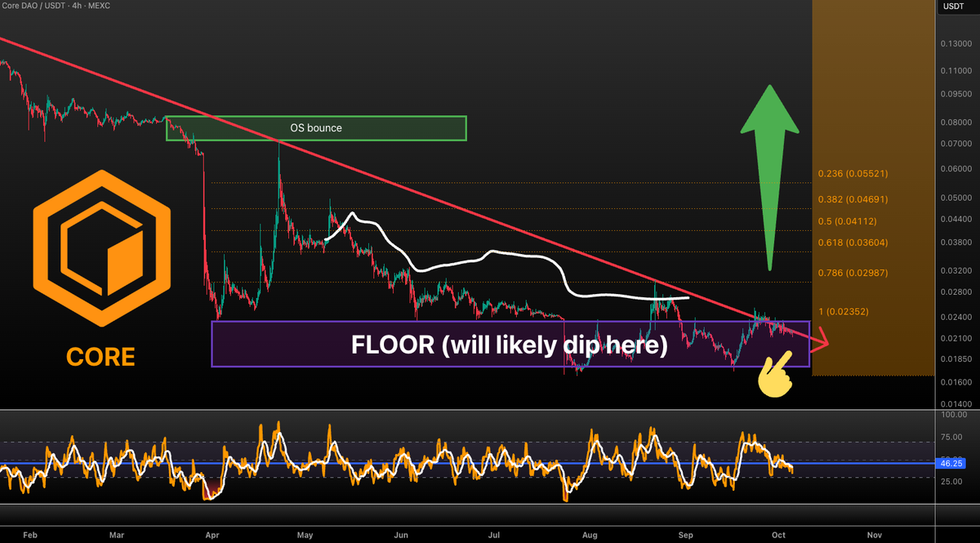Click the Jul label on time axis
This screenshot has height=543, width=980.
point(494,535)
